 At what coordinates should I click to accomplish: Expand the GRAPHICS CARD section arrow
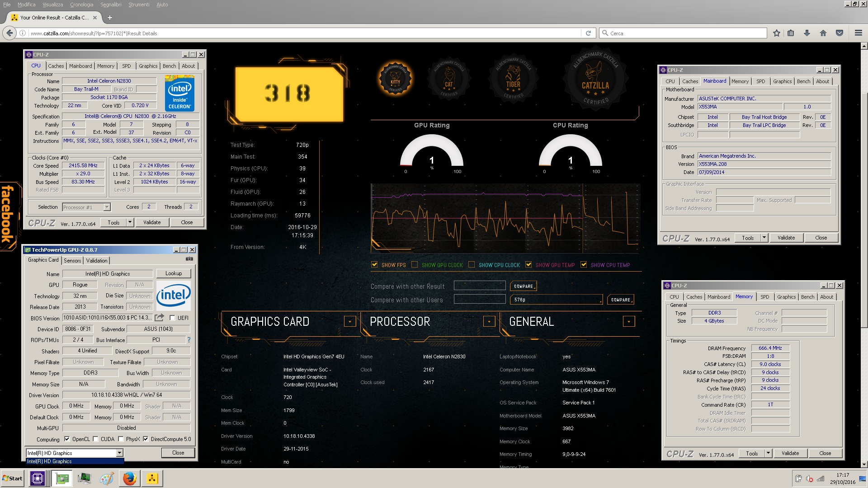pos(349,321)
